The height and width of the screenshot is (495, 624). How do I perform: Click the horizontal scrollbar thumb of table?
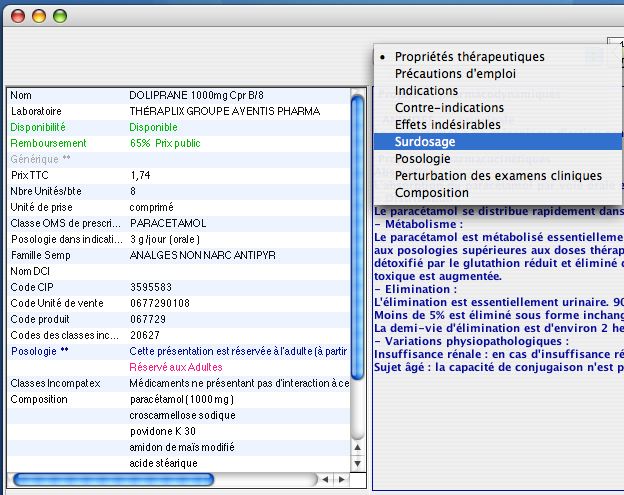(114, 479)
